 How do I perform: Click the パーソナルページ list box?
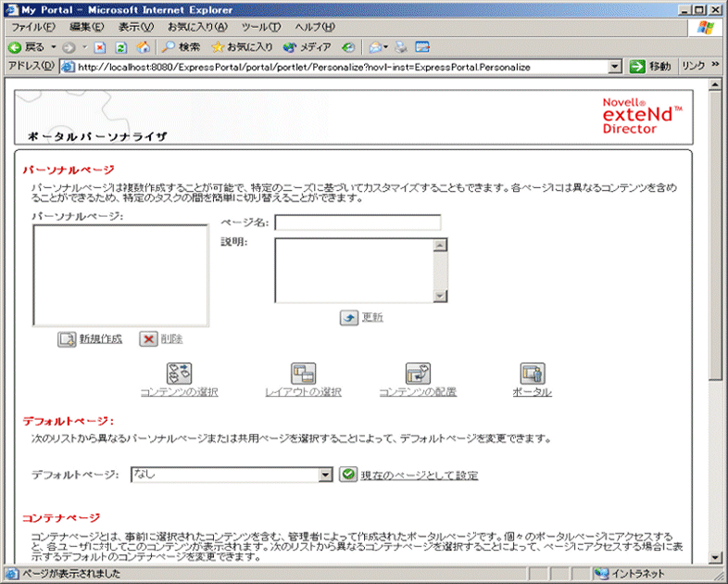[x=120, y=275]
